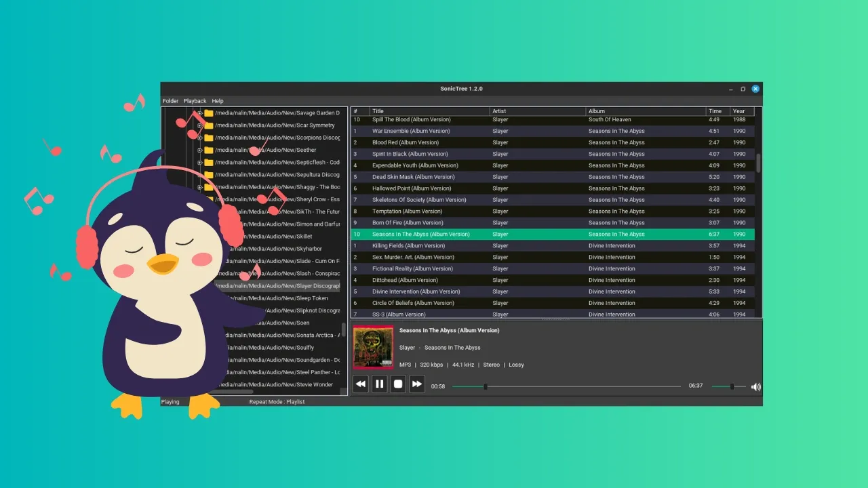
Task: Select track Spill The Blood (Album Version)
Action: (x=553, y=120)
